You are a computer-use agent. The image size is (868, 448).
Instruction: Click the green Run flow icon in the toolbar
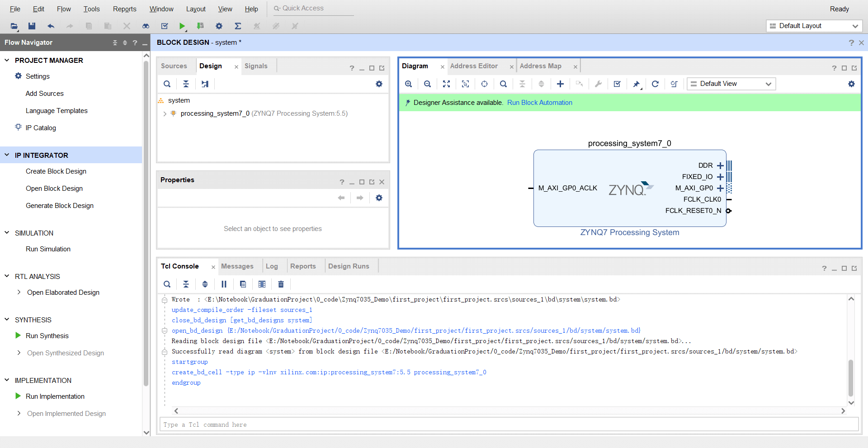point(182,26)
